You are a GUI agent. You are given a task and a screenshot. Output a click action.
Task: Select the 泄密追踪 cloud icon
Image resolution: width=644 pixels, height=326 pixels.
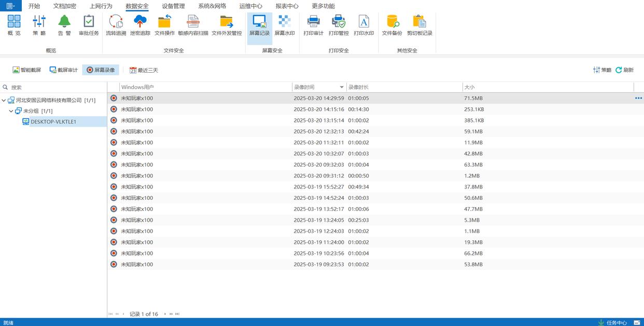pyautogui.click(x=140, y=25)
